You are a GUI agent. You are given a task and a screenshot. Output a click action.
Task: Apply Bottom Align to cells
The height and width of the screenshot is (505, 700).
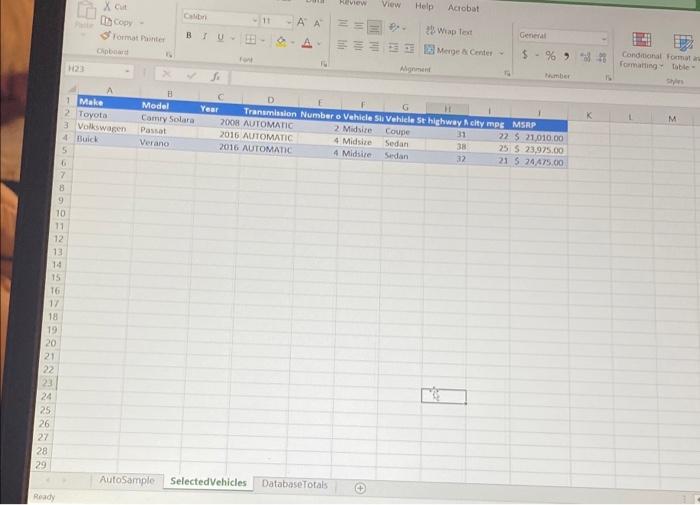pyautogui.click(x=375, y=27)
